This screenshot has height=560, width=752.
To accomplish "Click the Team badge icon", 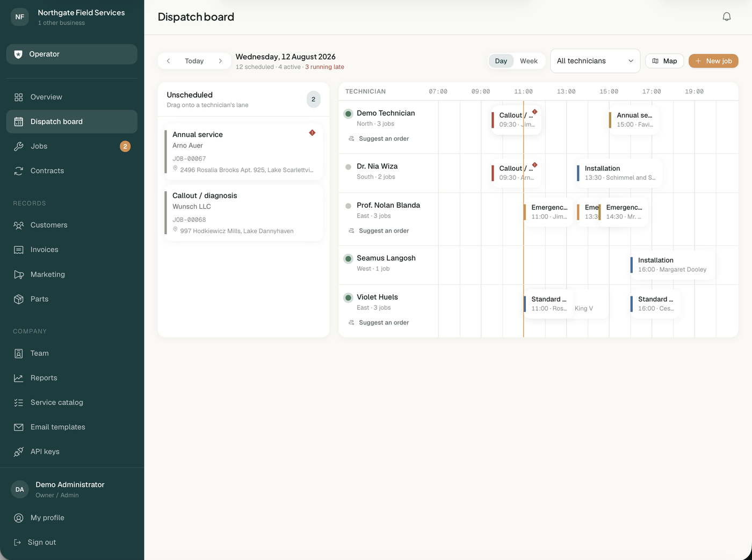I will pyautogui.click(x=19, y=353).
